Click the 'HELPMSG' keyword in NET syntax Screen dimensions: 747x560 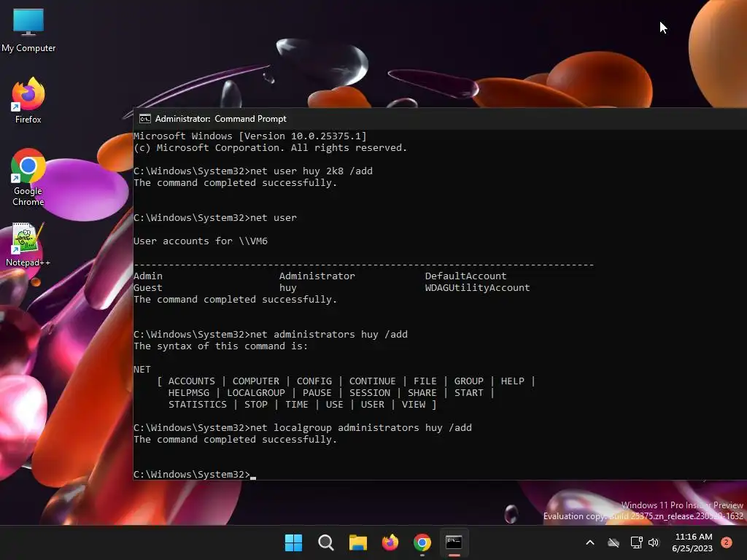(x=189, y=393)
